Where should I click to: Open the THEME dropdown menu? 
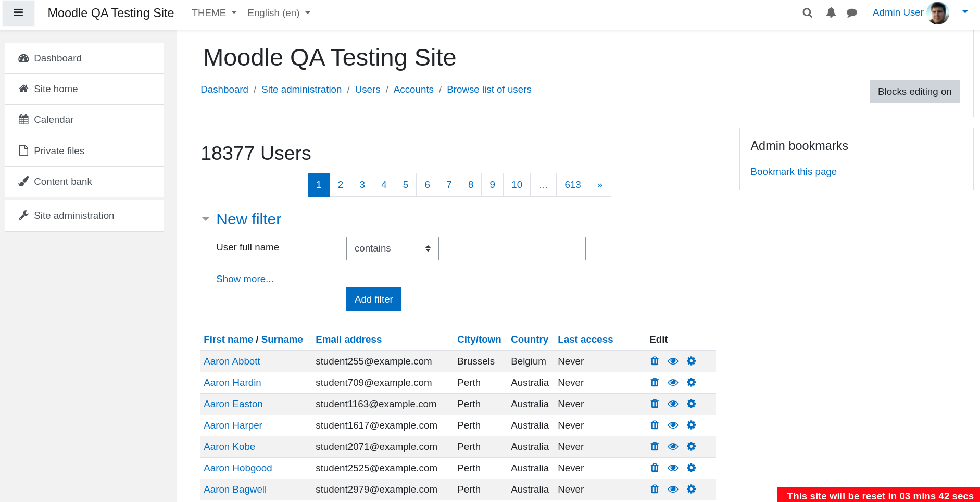[x=214, y=13]
